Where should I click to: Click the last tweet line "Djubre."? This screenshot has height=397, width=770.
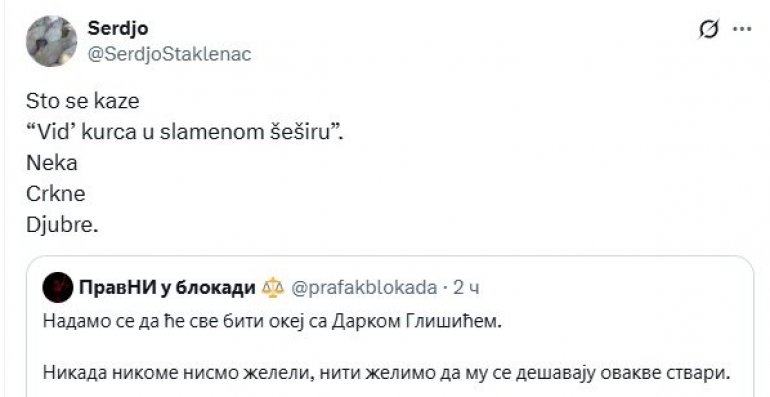62,226
